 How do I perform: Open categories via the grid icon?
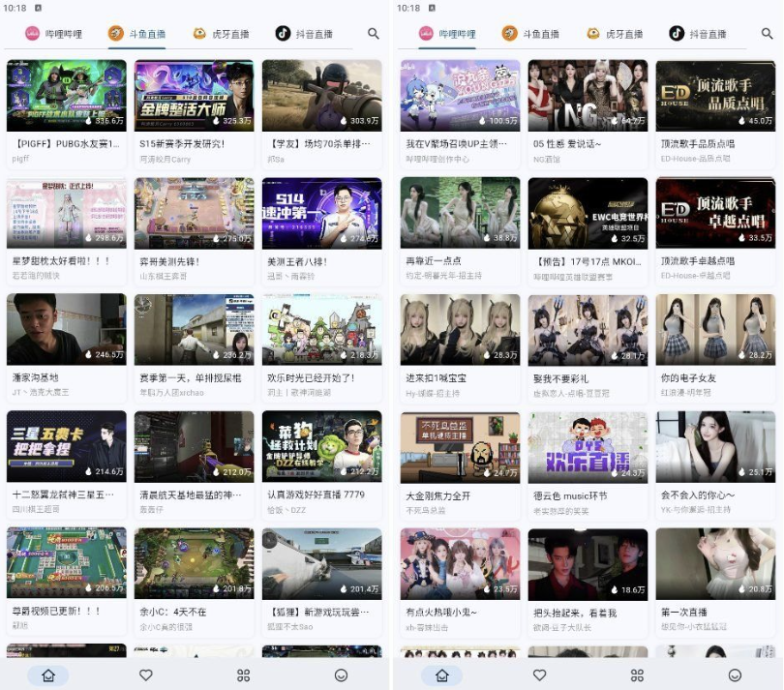243,675
